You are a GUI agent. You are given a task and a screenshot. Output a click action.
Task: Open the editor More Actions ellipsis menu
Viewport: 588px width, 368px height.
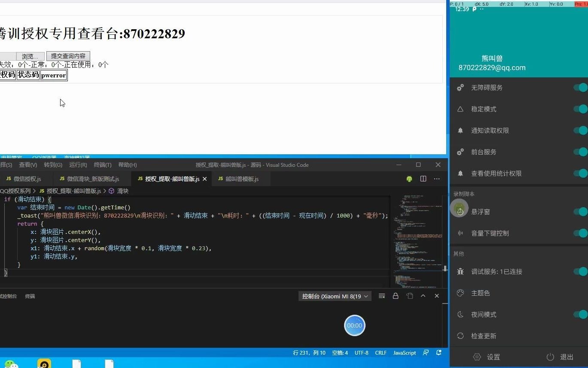pos(437,179)
